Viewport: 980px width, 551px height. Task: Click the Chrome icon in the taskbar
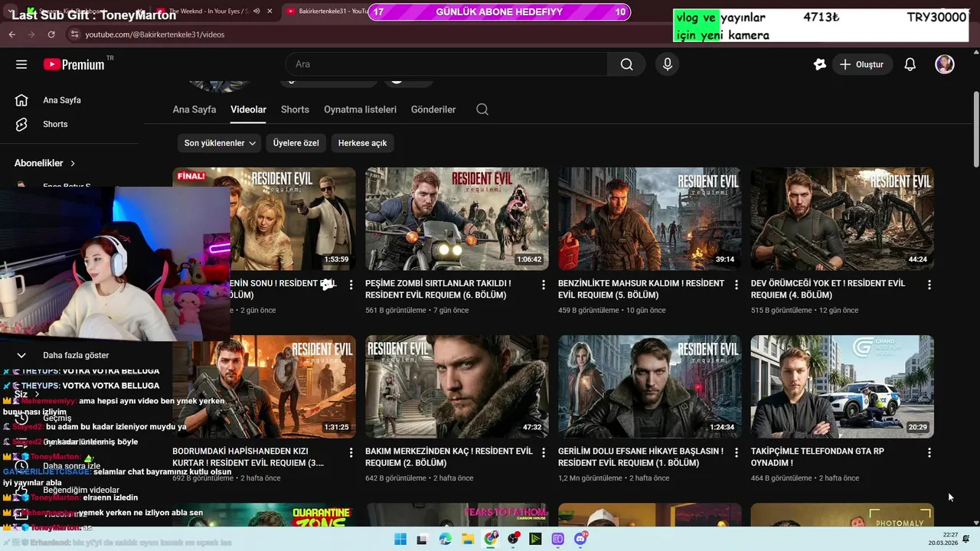coord(491,539)
